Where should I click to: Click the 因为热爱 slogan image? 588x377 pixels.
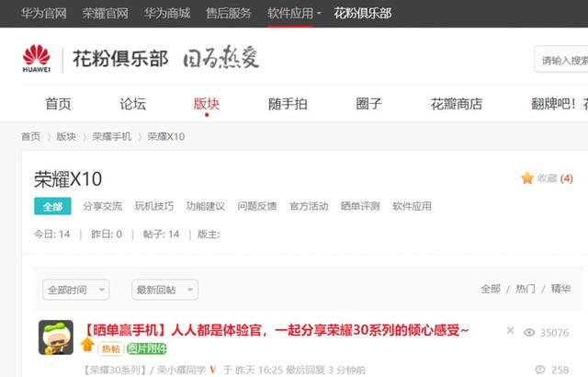point(221,57)
